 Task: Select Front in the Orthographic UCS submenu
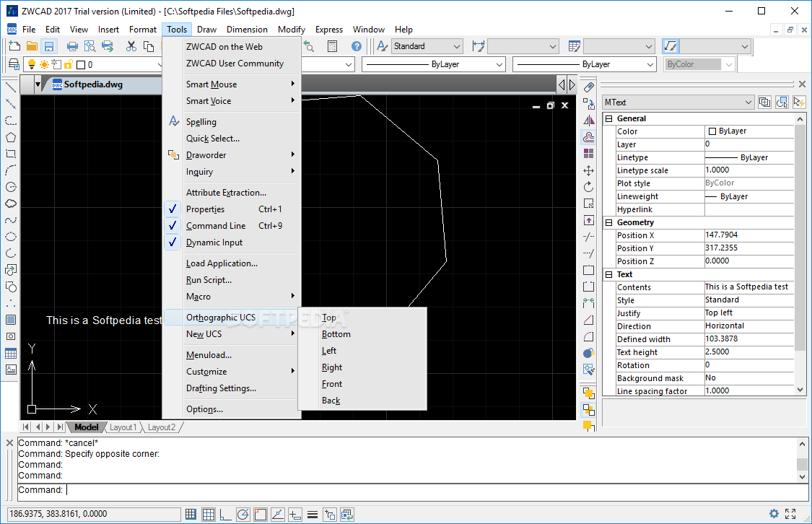(362, 384)
